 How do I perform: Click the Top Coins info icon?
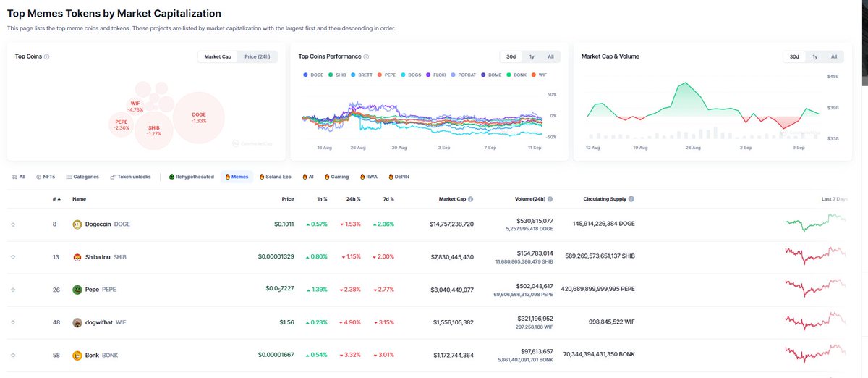pos(47,56)
